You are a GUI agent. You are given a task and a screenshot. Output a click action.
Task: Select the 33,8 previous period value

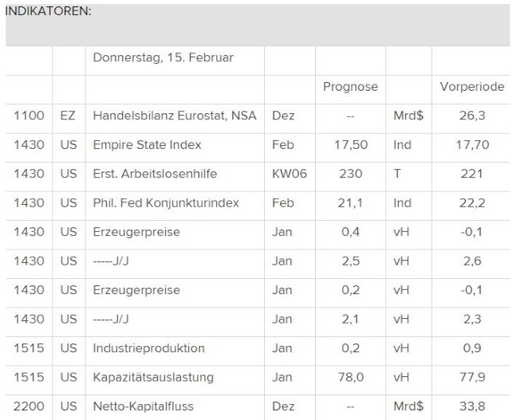point(472,406)
